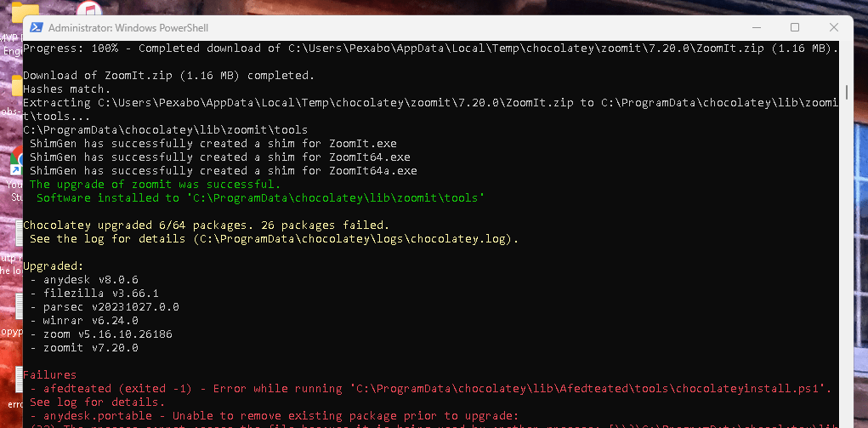Click the 'anydesk.portable' failure line
This screenshot has width=868, height=428.
pos(275,416)
